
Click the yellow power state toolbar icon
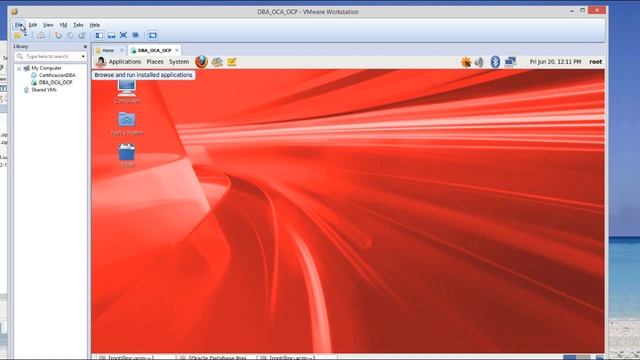click(18, 36)
